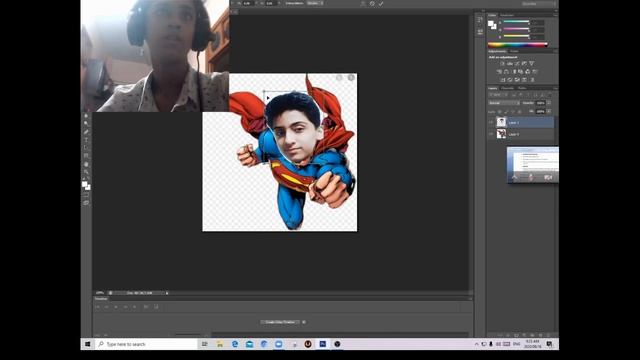This screenshot has height=360, width=640.
Task: Toggle warp mode in the options bar
Action: (363, 3)
